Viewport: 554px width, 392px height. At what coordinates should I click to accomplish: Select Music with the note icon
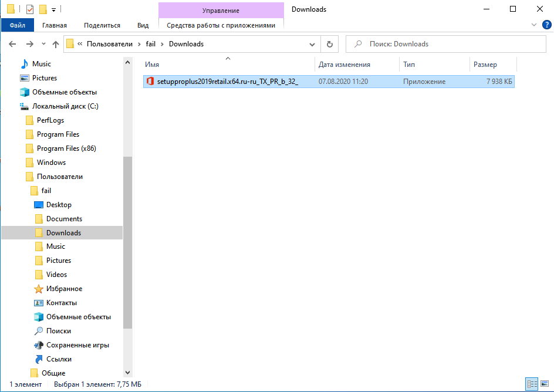click(x=41, y=64)
